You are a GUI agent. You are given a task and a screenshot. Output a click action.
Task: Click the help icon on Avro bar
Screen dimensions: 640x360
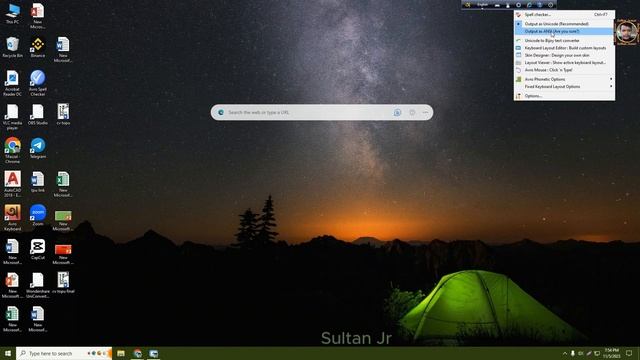click(x=540, y=5)
